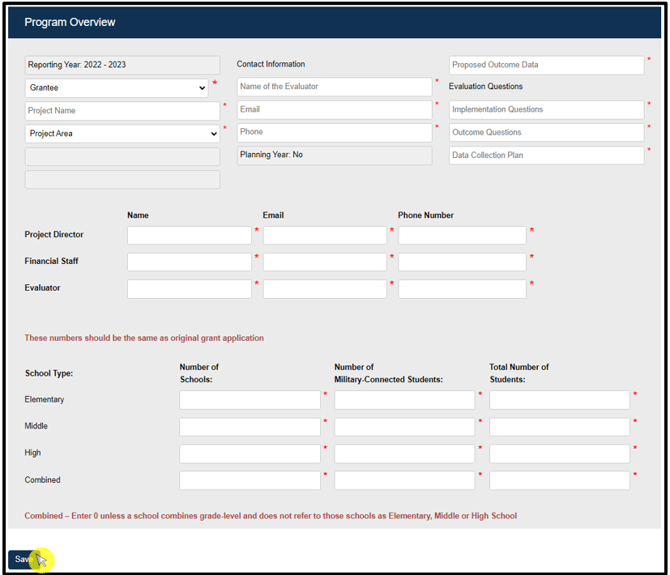Viewport: 670px width, 575px height.
Task: Select Middle Military-Connected Students field
Action: [404, 427]
